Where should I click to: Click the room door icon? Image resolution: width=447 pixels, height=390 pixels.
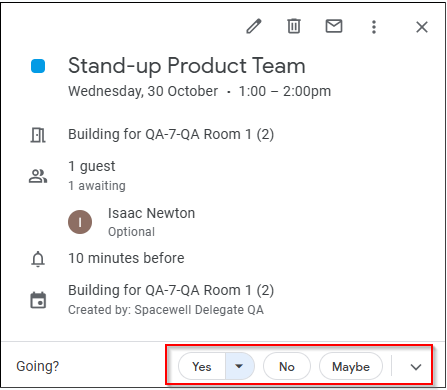coord(38,135)
